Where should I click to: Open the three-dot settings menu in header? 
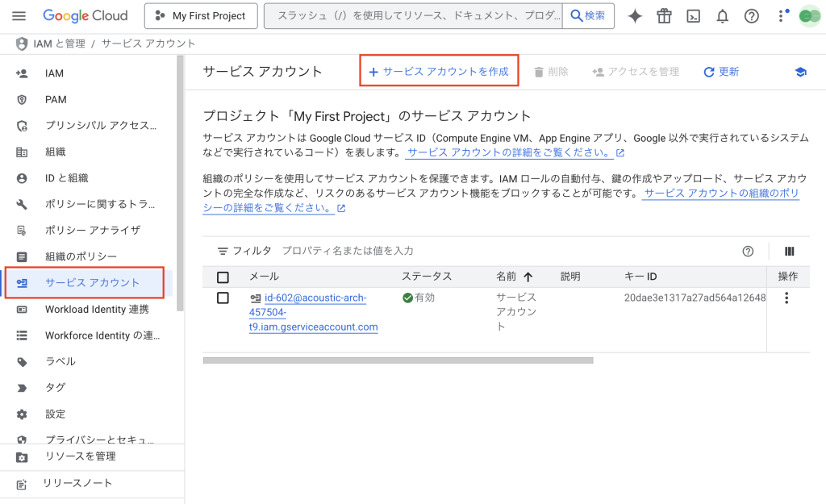tap(781, 16)
